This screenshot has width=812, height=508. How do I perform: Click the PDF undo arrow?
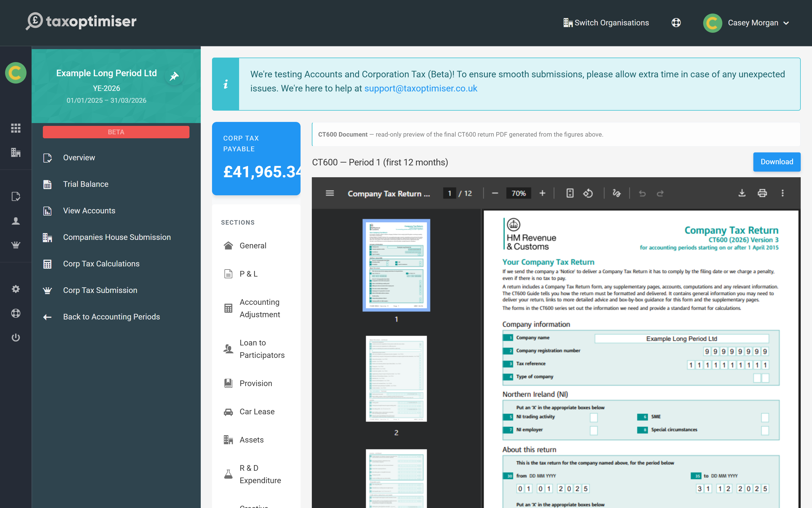pos(642,193)
